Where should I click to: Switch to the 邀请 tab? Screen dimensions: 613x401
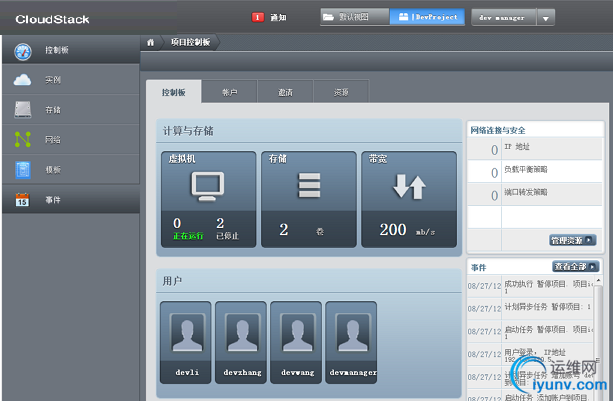[x=285, y=92]
